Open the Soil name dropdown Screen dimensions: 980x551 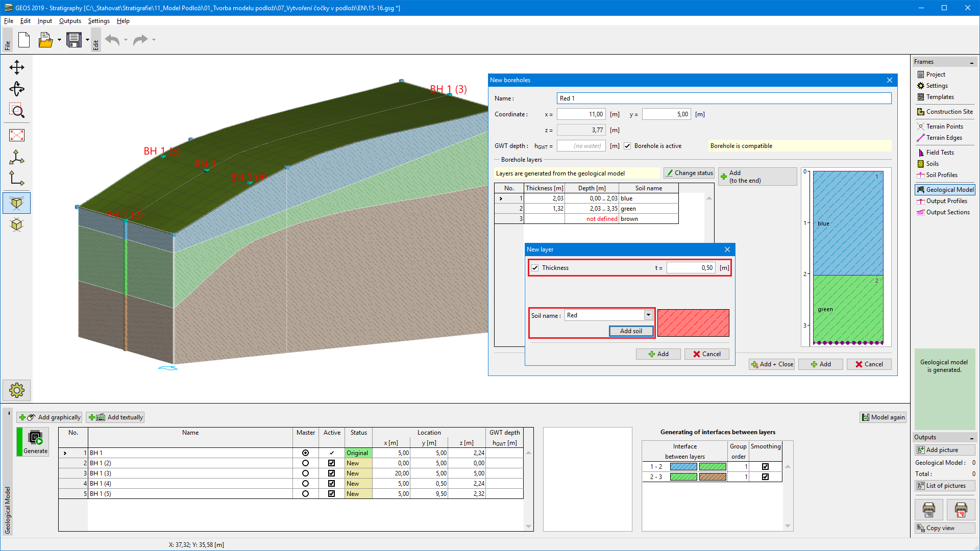click(x=648, y=315)
